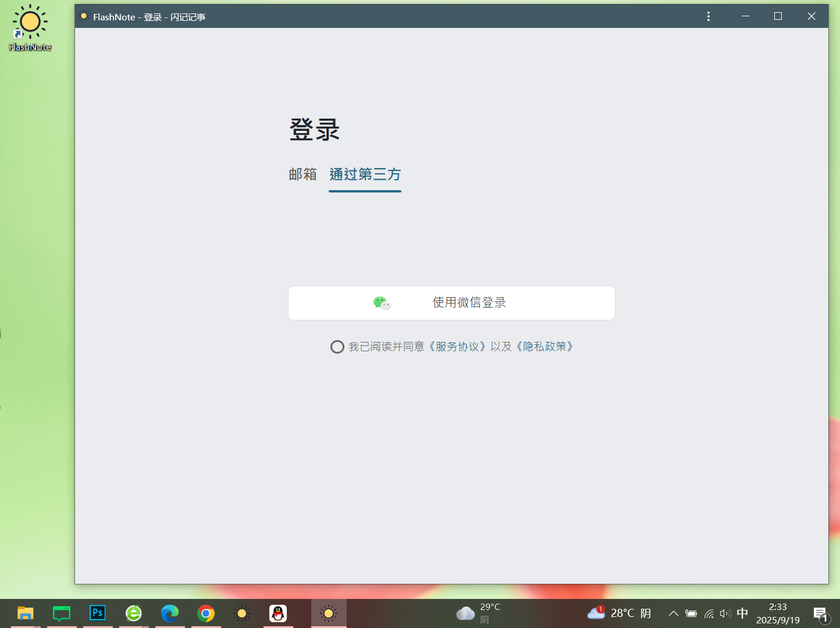Open the QQ penguin icon in taskbar

click(x=278, y=613)
